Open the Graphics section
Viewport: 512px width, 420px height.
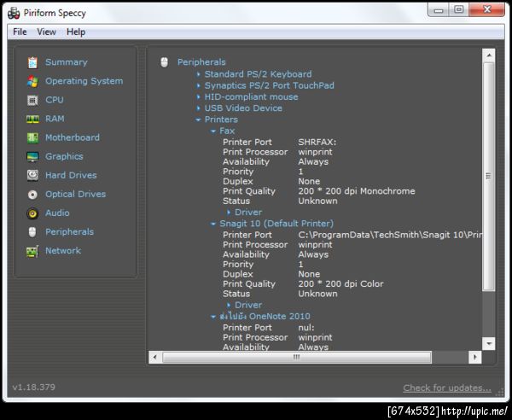click(64, 156)
